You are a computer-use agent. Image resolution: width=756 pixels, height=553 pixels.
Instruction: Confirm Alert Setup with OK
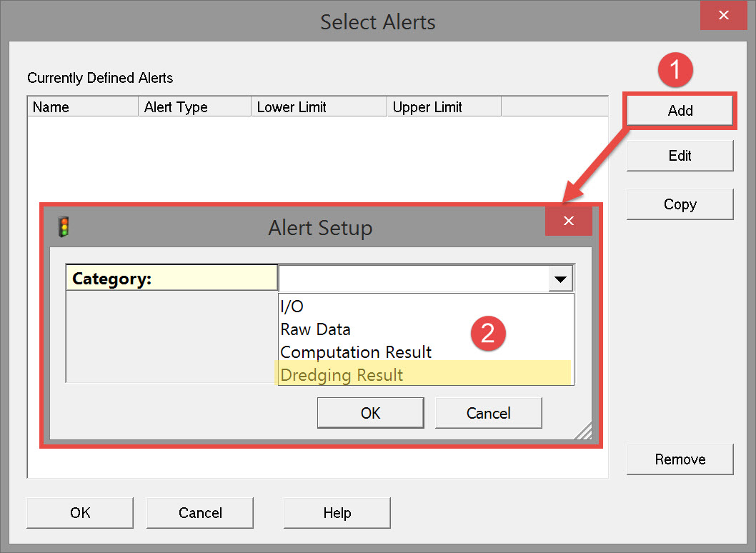[370, 413]
